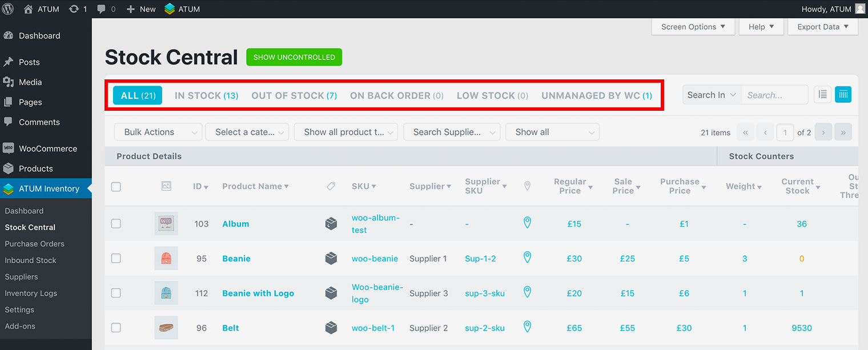
Task: Click the WordPress logo in admin bar
Action: tap(8, 9)
